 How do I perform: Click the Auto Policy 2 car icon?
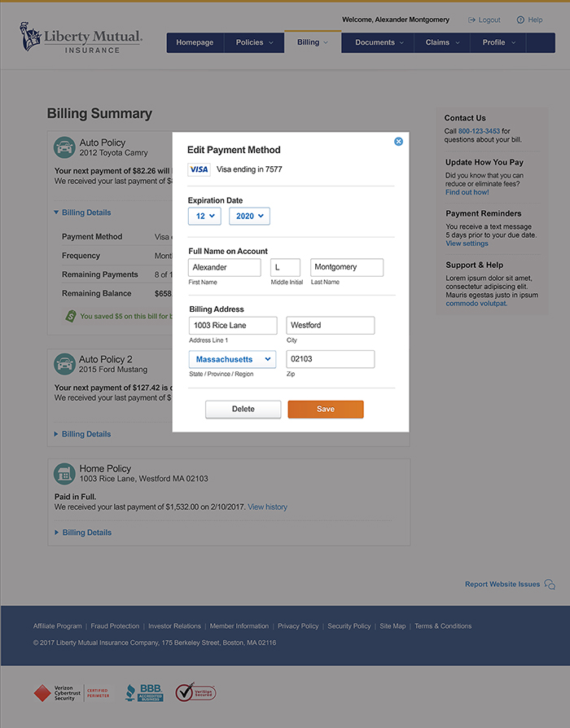64,364
